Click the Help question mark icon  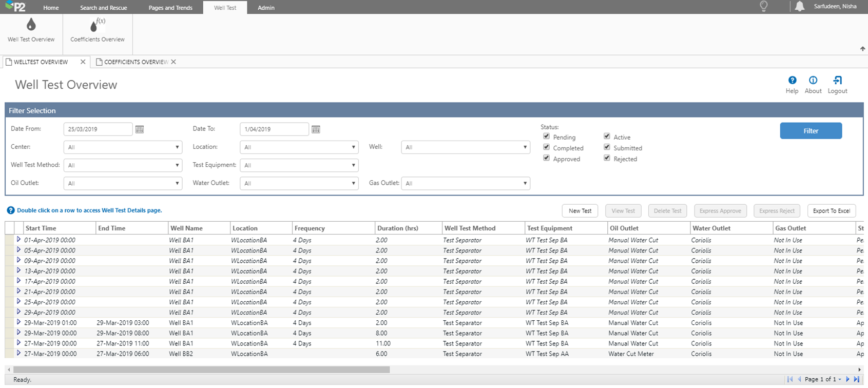tap(792, 81)
